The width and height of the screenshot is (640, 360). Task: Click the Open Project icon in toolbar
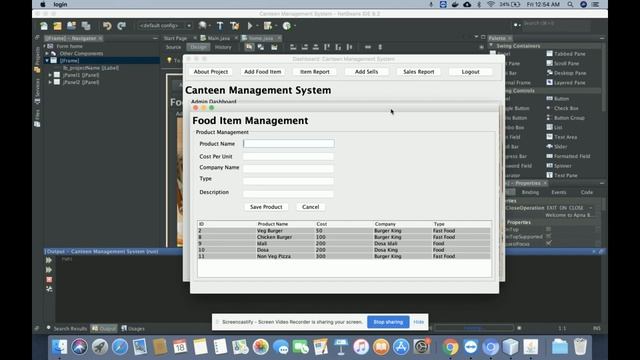[x=71, y=26]
